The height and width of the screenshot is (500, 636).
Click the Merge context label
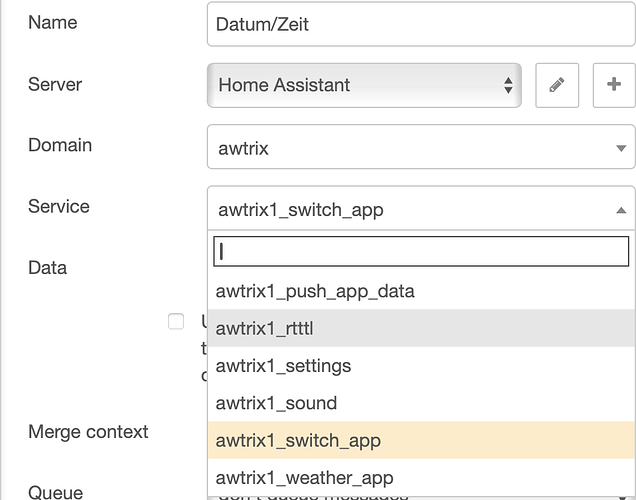coord(88,431)
